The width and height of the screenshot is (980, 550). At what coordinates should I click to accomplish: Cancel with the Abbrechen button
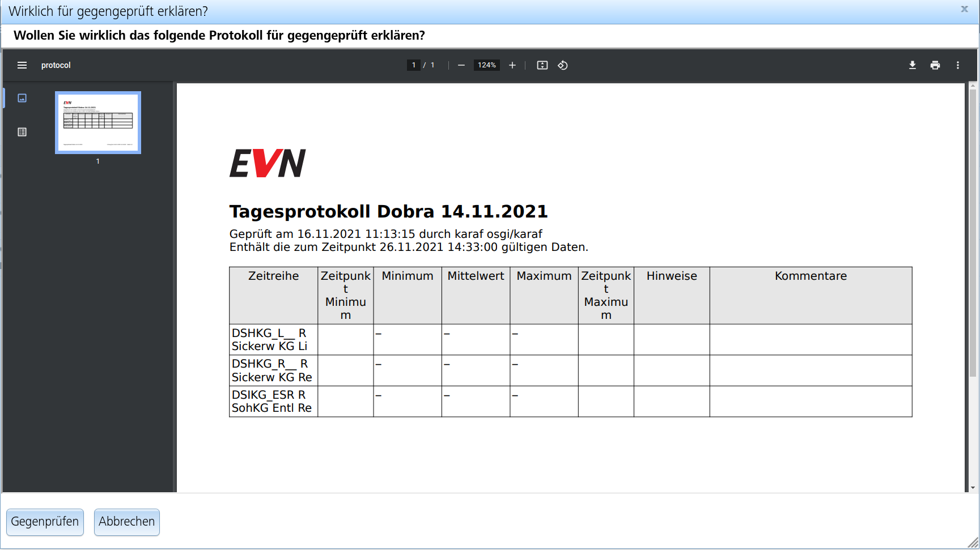(126, 522)
